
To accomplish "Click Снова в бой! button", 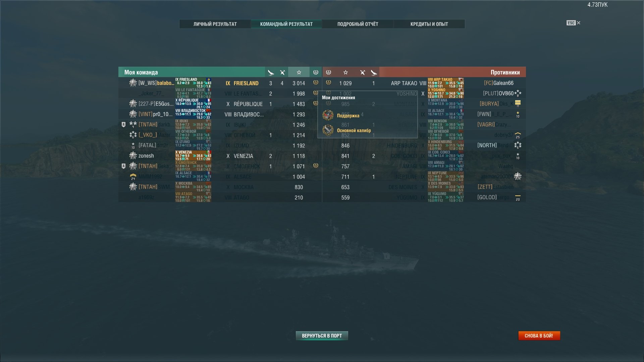I will [x=539, y=336].
